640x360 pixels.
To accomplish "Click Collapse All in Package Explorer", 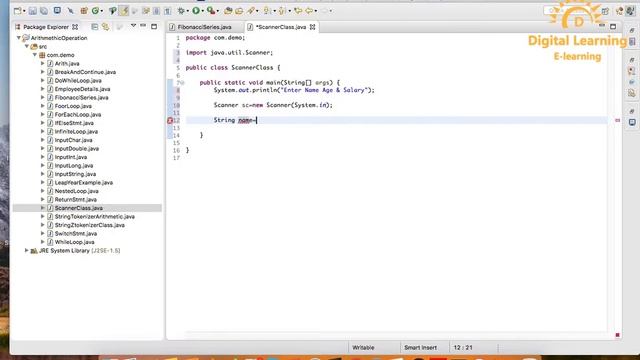I will 95,27.
